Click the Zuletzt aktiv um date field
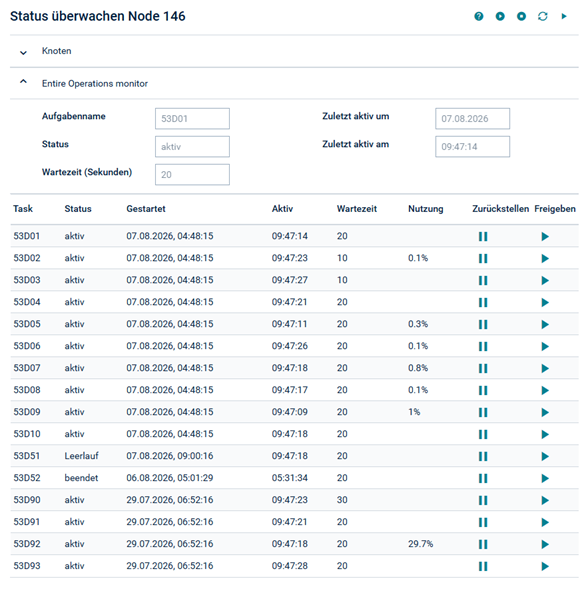Viewport: 586px width, 595px height. (473, 119)
